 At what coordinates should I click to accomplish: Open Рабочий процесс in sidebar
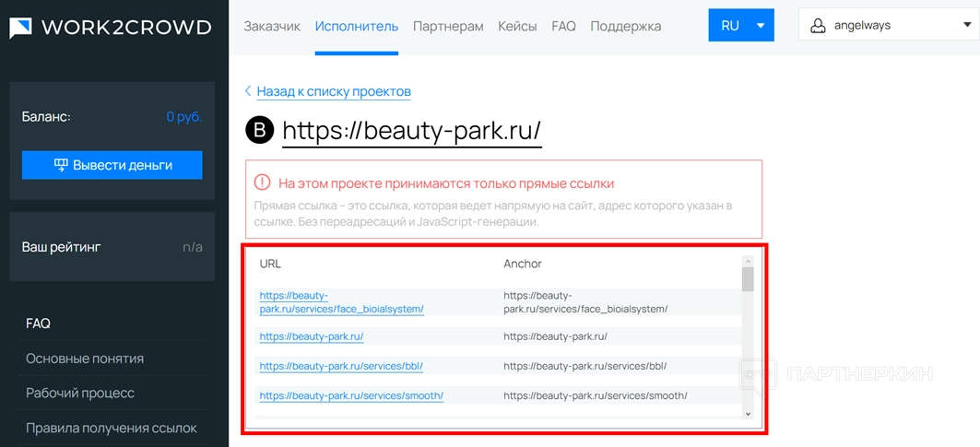click(80, 394)
